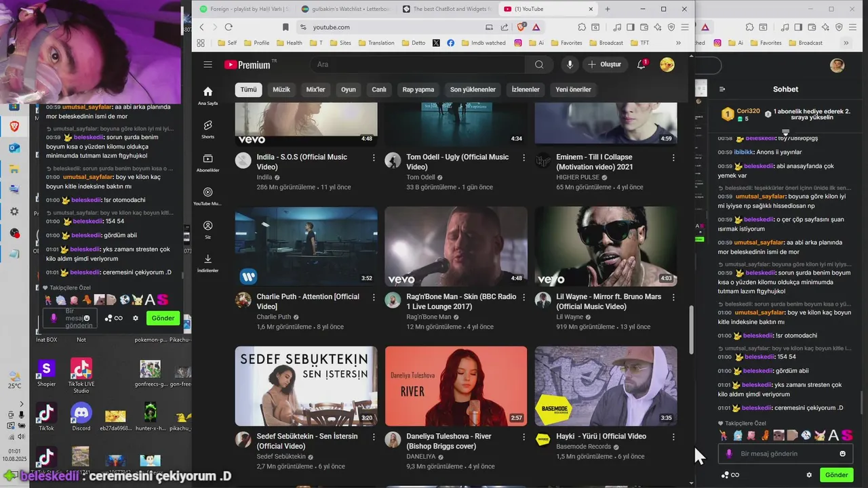
Task: Select the İzlenenler filter chip
Action: (526, 89)
